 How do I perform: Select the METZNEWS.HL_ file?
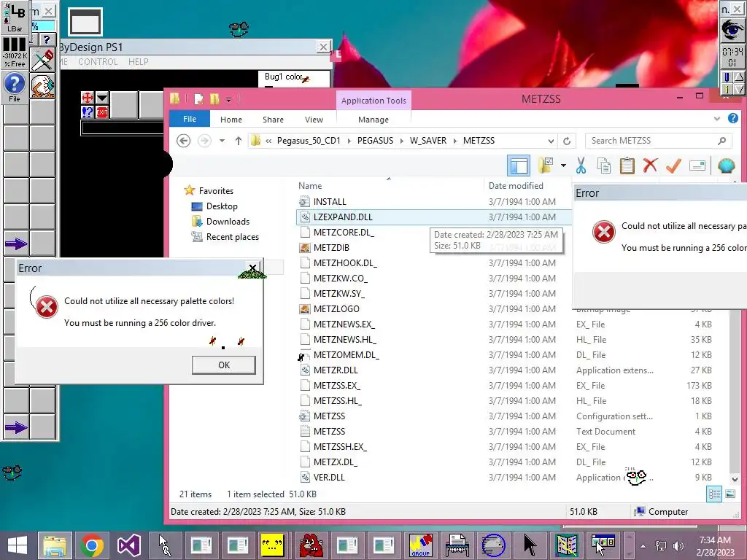coord(344,340)
